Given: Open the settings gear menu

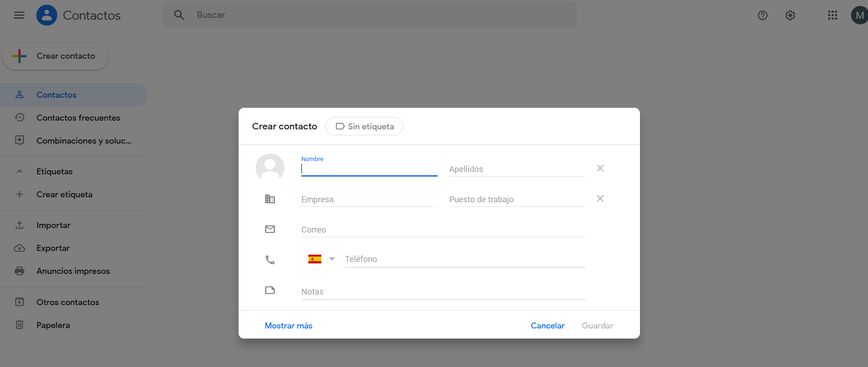Looking at the screenshot, I should [x=790, y=15].
